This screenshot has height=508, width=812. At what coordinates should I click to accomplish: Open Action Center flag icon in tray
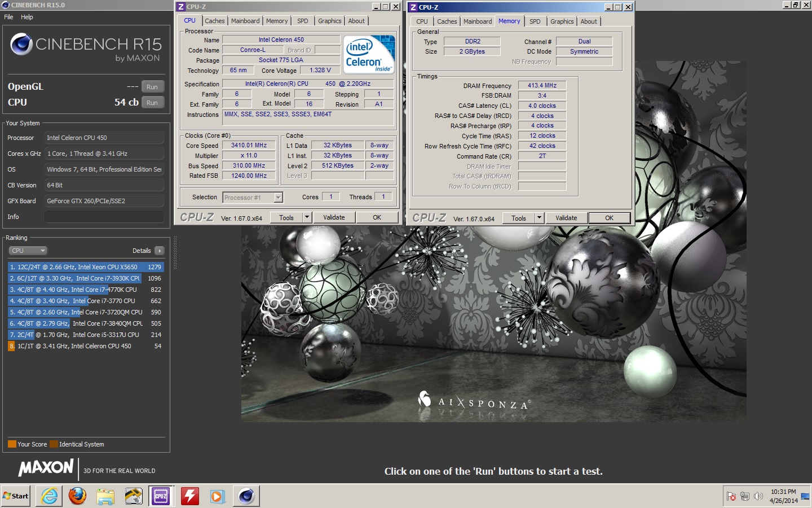(x=731, y=496)
